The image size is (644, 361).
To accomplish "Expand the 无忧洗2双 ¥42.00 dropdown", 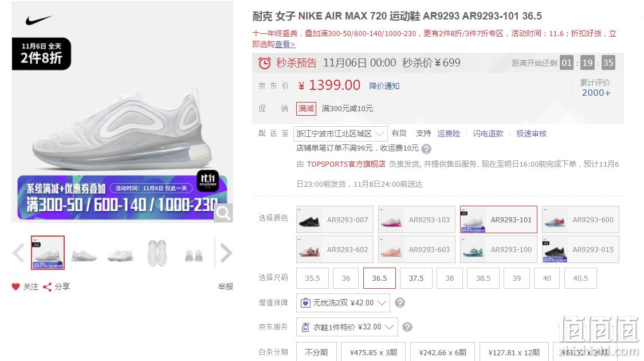I will [343, 303].
